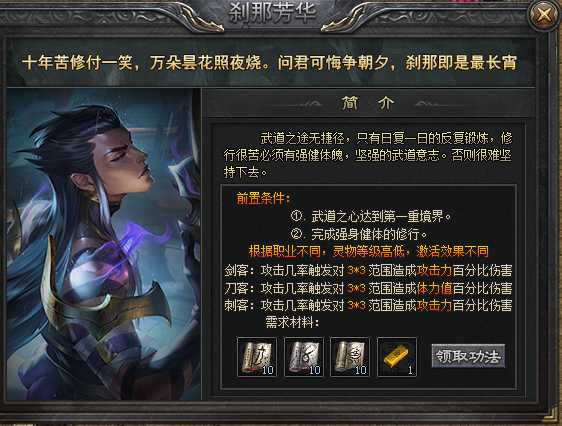Click condition ① 武道之心达到第一重境界
The width and height of the screenshot is (562, 426).
pos(371,216)
